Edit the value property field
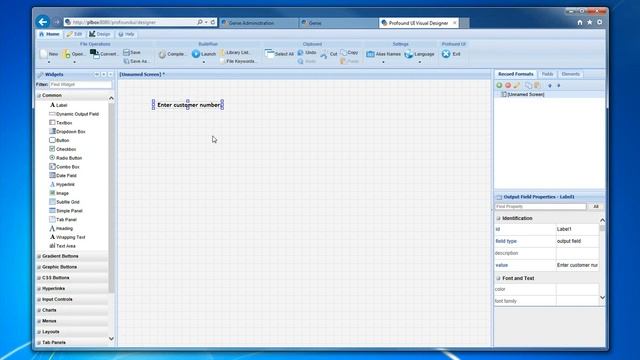 [577, 265]
